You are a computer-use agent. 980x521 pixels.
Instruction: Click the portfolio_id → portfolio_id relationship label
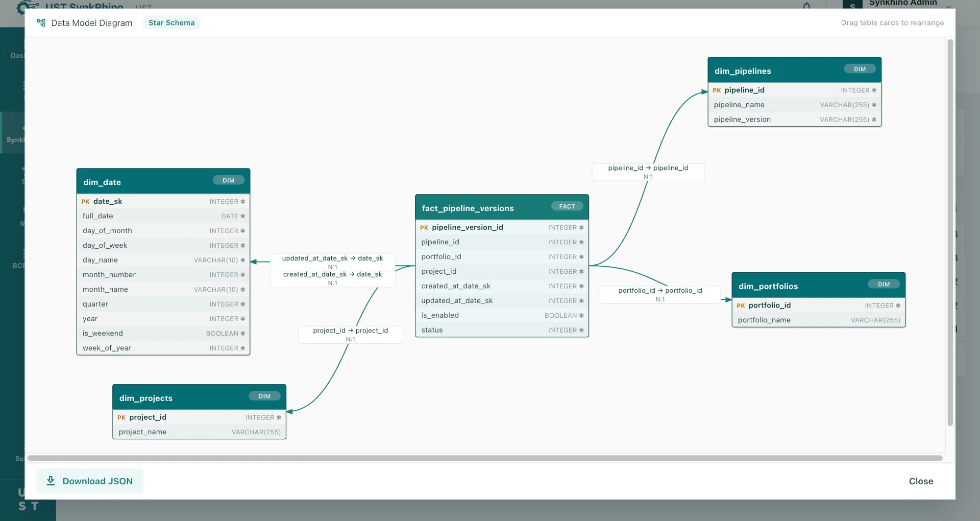(x=660, y=294)
